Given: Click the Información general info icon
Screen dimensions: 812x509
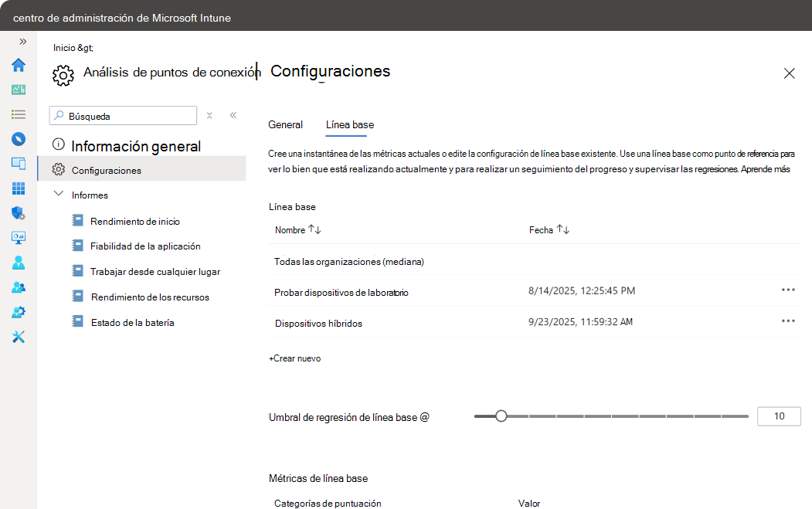Looking at the screenshot, I should (x=59, y=144).
